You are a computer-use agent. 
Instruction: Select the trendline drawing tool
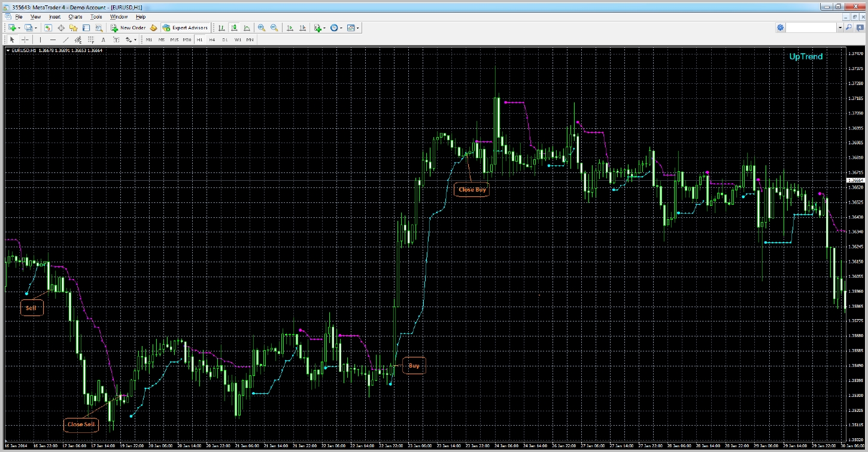tap(66, 40)
